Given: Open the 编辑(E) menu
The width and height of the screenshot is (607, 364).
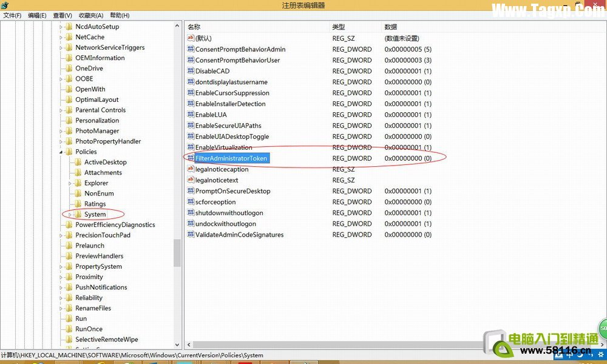Looking at the screenshot, I should (x=37, y=16).
